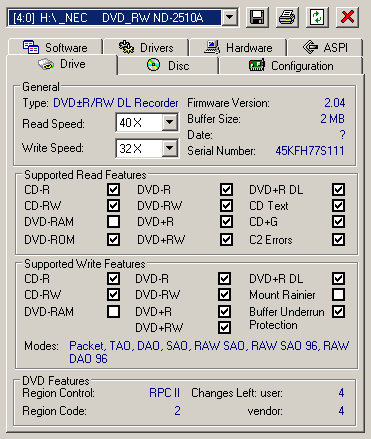Toggle the CD+G checkbox
The image size is (371, 439).
(x=338, y=221)
